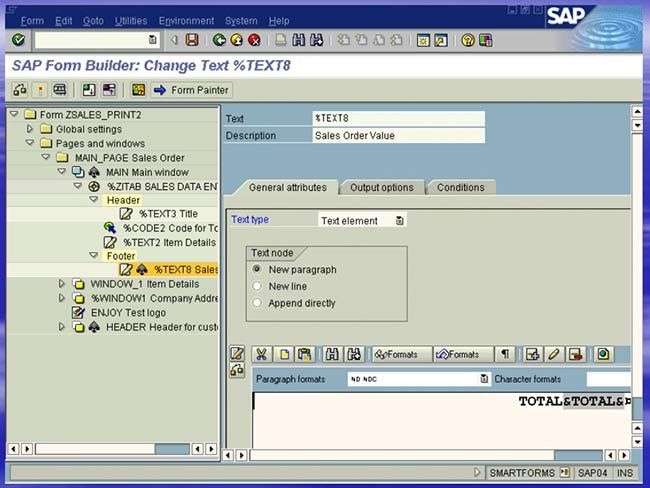Click the Field List on/off icon
Viewport: 650px width, 488px height.
tap(109, 90)
